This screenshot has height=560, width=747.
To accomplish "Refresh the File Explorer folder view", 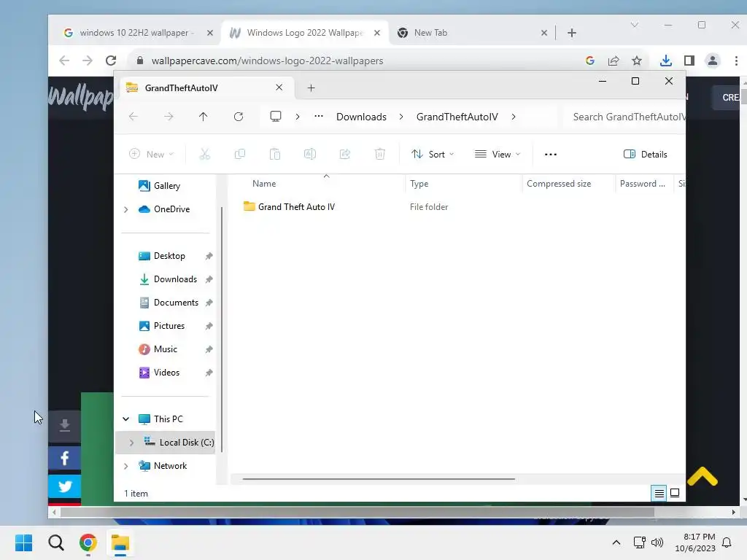I will [x=239, y=117].
